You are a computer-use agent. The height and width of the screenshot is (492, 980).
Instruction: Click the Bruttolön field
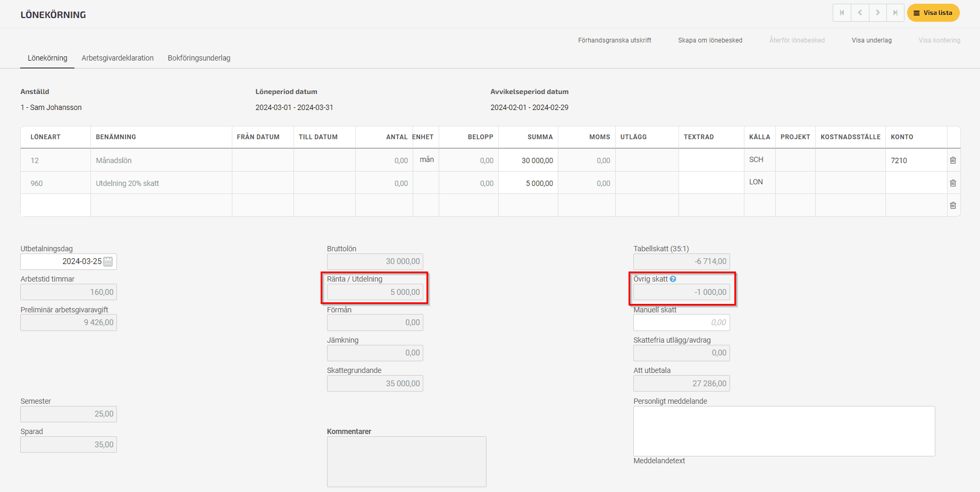point(375,261)
